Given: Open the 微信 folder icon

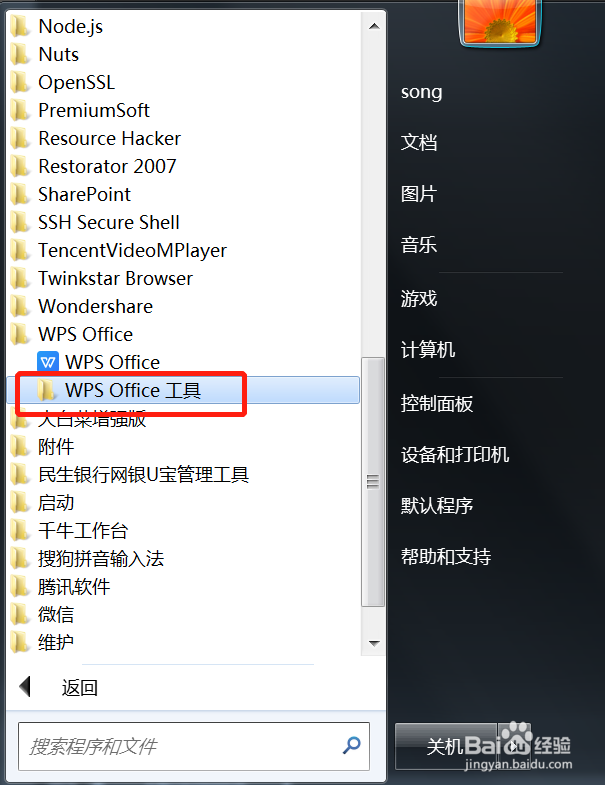Looking at the screenshot, I should (20, 614).
